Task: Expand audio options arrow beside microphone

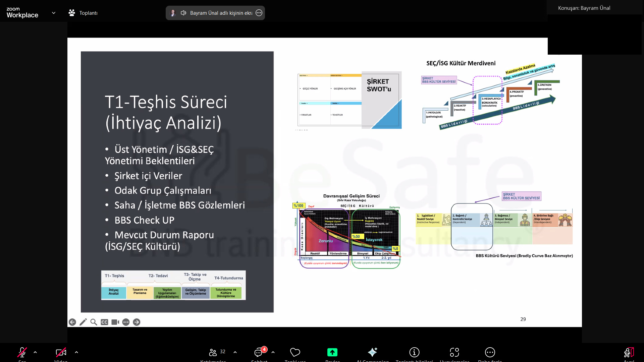Action: point(35,352)
